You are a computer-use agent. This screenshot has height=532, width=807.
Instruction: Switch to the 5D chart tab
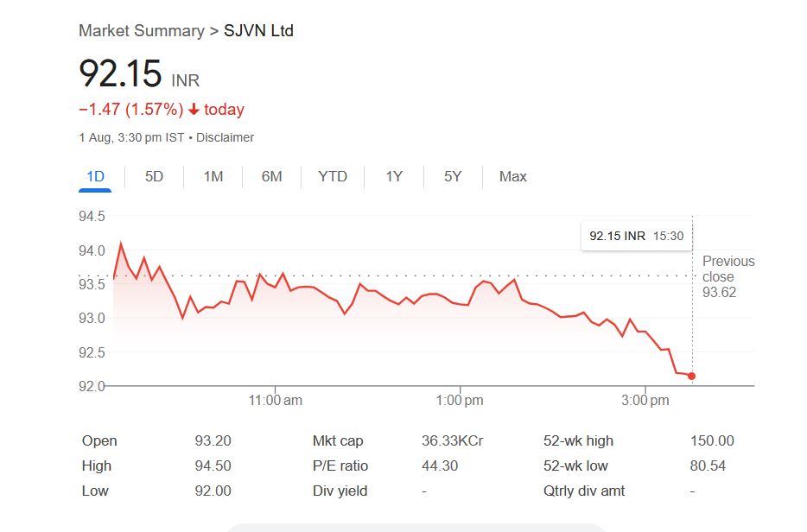(154, 176)
